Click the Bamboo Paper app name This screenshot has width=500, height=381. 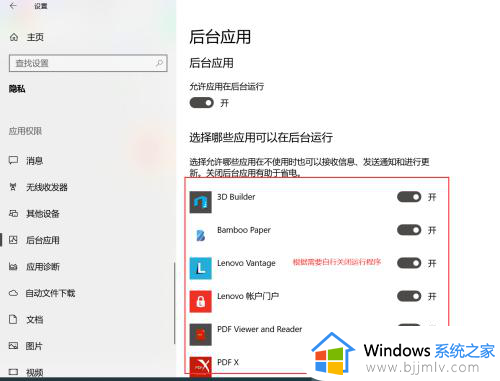(x=244, y=230)
